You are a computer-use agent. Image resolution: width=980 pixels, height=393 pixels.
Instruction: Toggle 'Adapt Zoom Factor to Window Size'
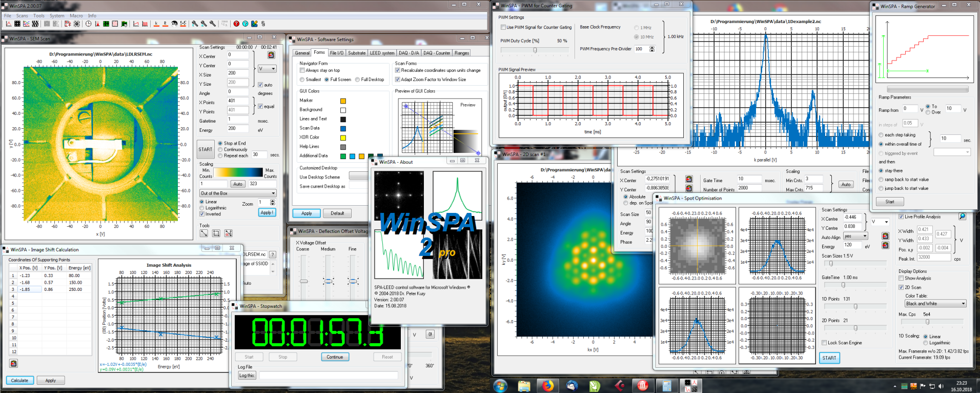tap(397, 80)
